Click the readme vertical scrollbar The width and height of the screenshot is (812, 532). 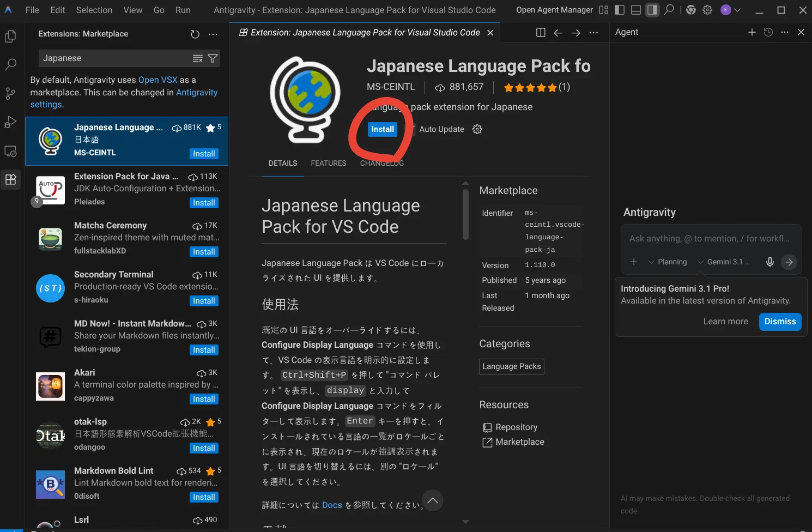(x=465, y=214)
